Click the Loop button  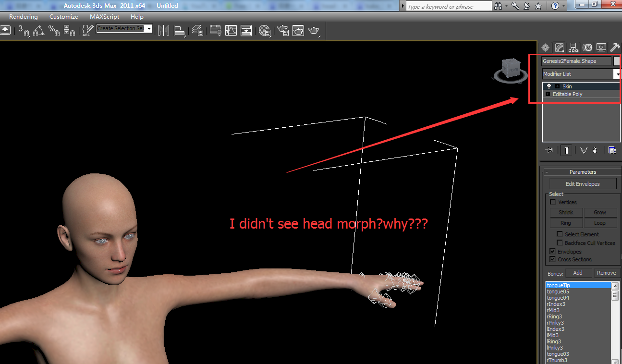[600, 223]
